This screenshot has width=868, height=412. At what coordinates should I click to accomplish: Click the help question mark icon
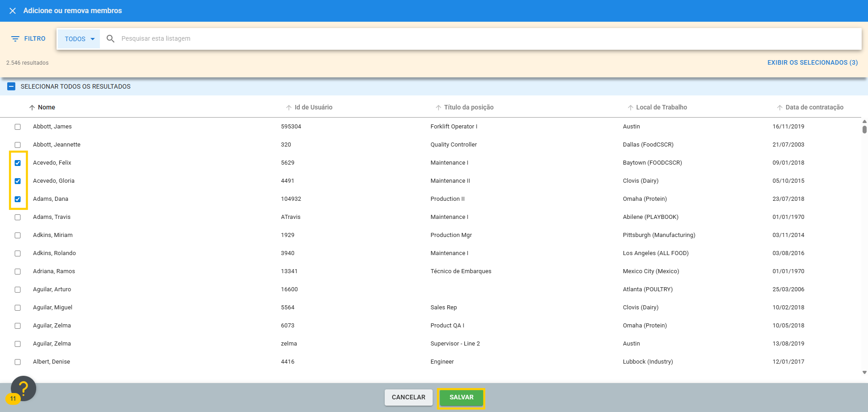pyautogui.click(x=23, y=388)
